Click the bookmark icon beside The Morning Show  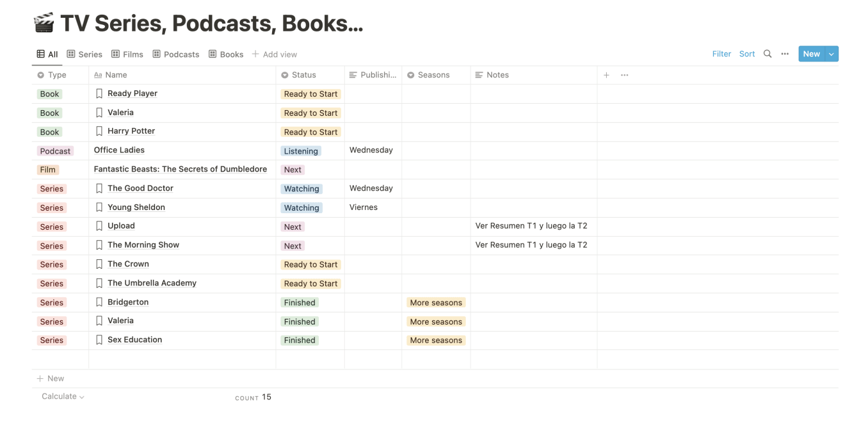click(99, 245)
